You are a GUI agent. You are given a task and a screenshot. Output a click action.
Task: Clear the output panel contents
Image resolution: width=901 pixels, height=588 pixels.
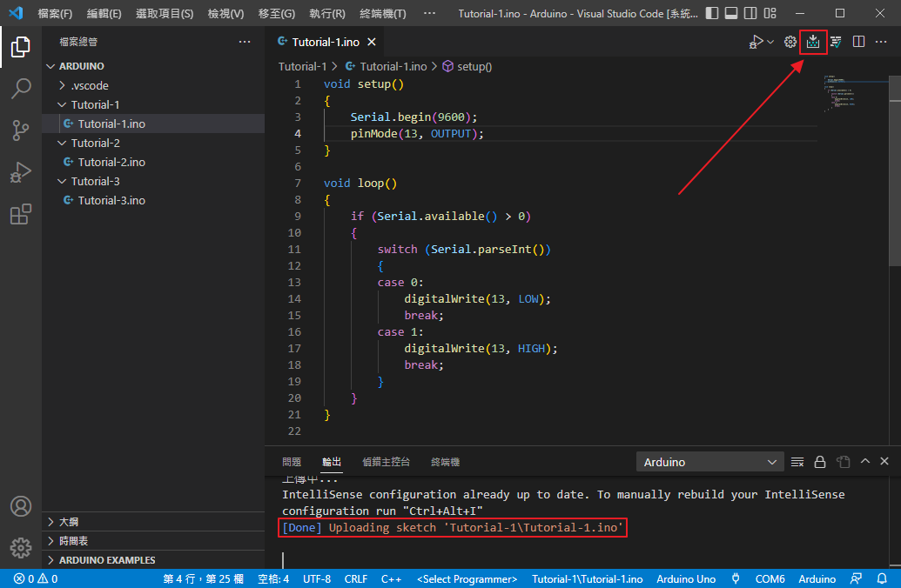[x=797, y=462]
